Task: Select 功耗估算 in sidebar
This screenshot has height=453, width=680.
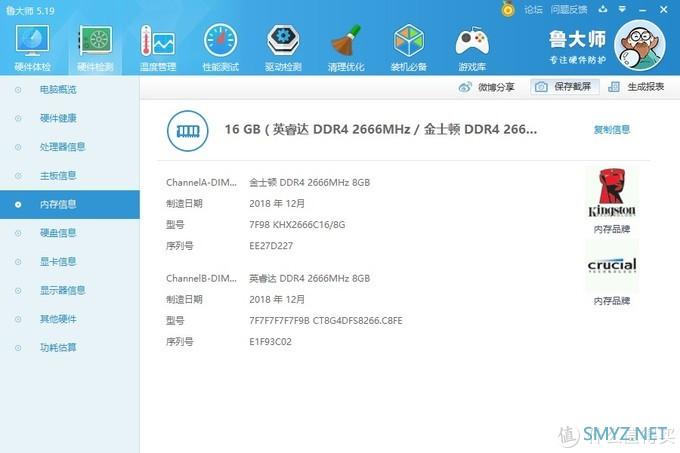Action: 58,348
